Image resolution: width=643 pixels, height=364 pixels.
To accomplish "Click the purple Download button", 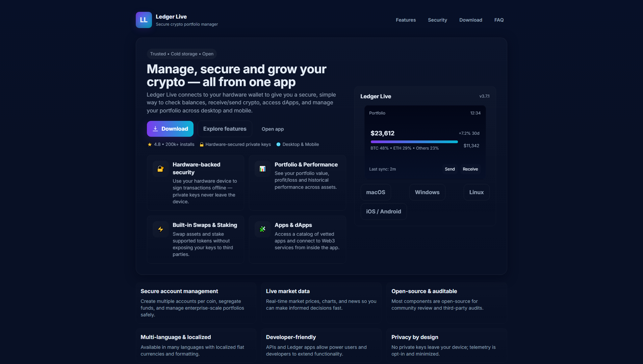I will click(170, 129).
